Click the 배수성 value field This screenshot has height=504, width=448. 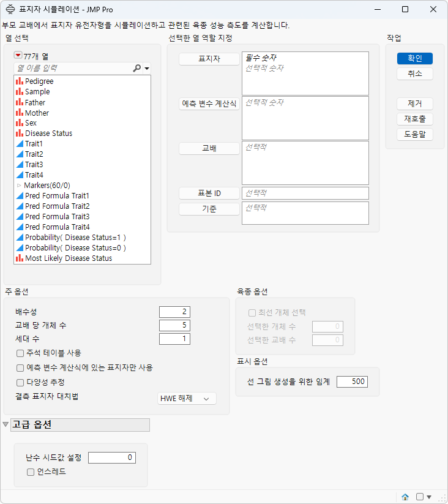[x=174, y=312]
